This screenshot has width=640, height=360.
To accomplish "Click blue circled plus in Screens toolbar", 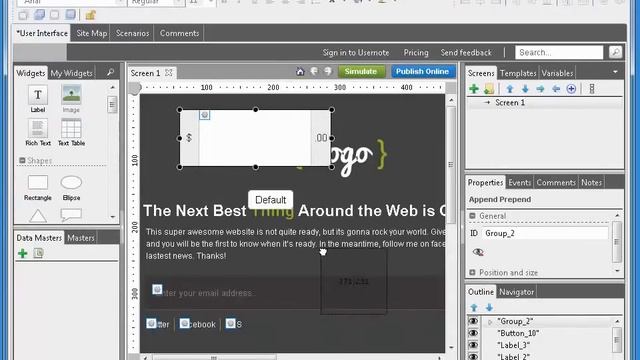I will click(x=571, y=89).
